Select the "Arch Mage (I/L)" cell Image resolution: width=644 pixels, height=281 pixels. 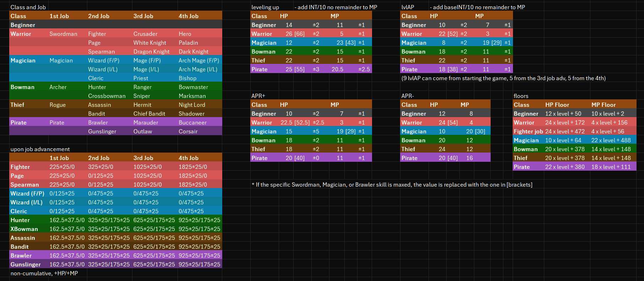click(198, 69)
